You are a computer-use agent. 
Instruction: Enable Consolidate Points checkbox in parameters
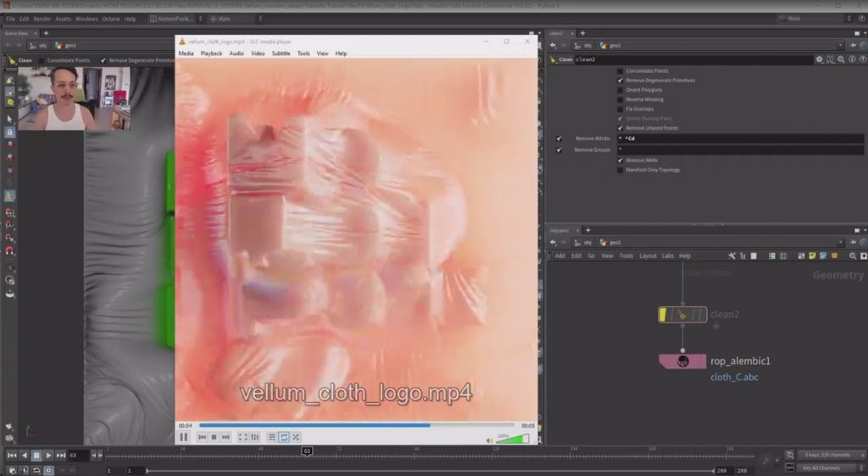pos(620,71)
